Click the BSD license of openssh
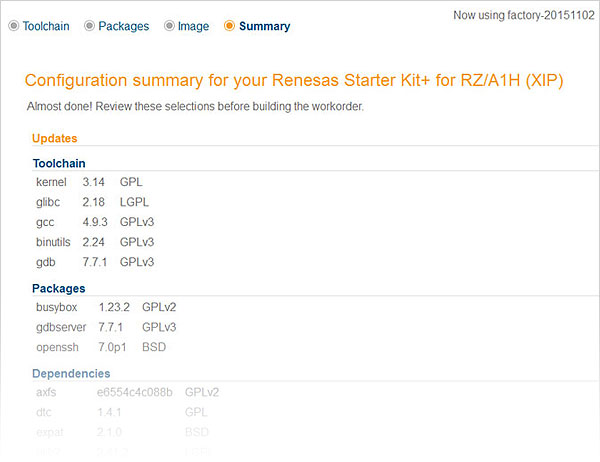Image resolution: width=600 pixels, height=462 pixels. [x=154, y=347]
